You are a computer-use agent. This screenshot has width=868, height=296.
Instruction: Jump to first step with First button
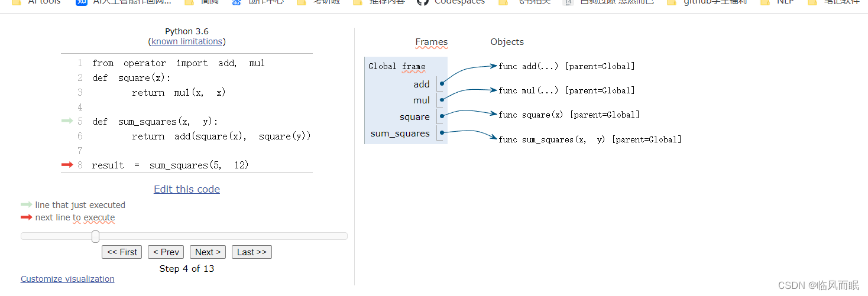pyautogui.click(x=122, y=252)
